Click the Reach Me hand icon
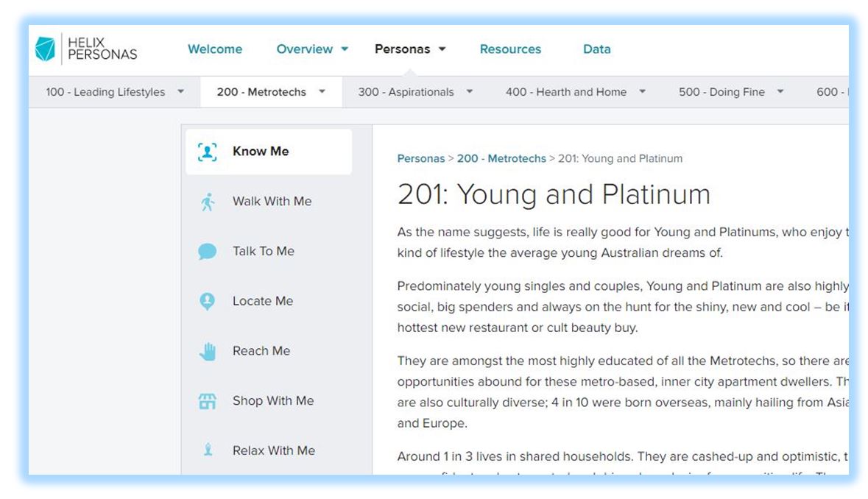This screenshot has height=499, width=868. 208,352
